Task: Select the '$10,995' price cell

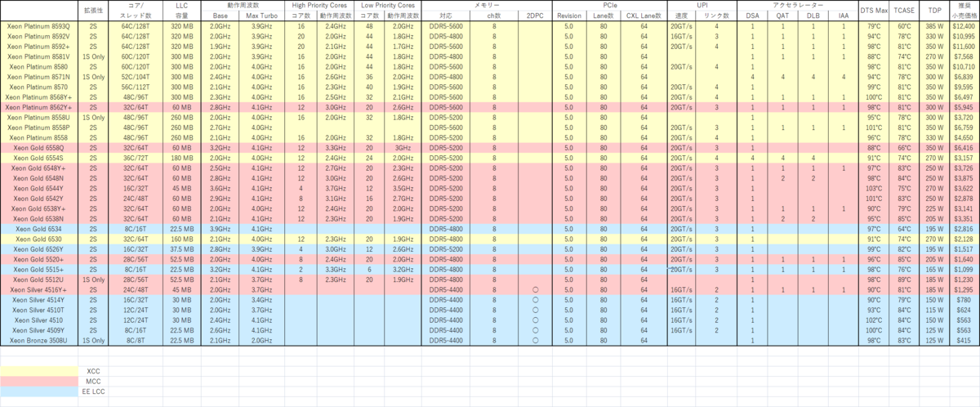Action: tap(965, 37)
